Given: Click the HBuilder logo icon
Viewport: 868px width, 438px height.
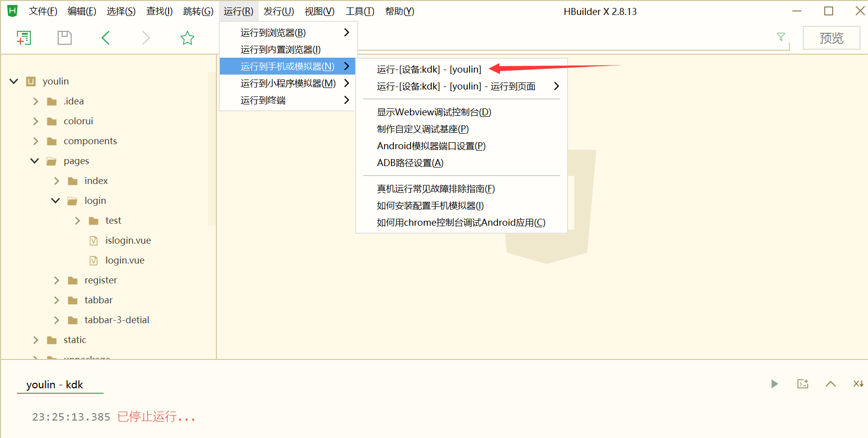Looking at the screenshot, I should pos(12,11).
